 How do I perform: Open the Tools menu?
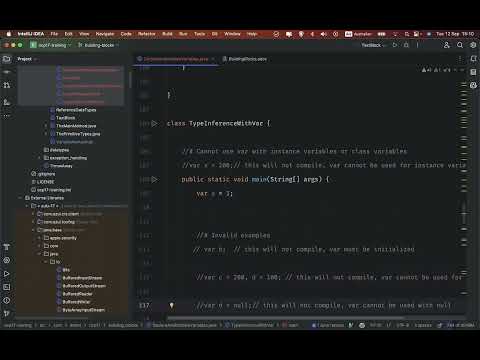[x=199, y=34]
